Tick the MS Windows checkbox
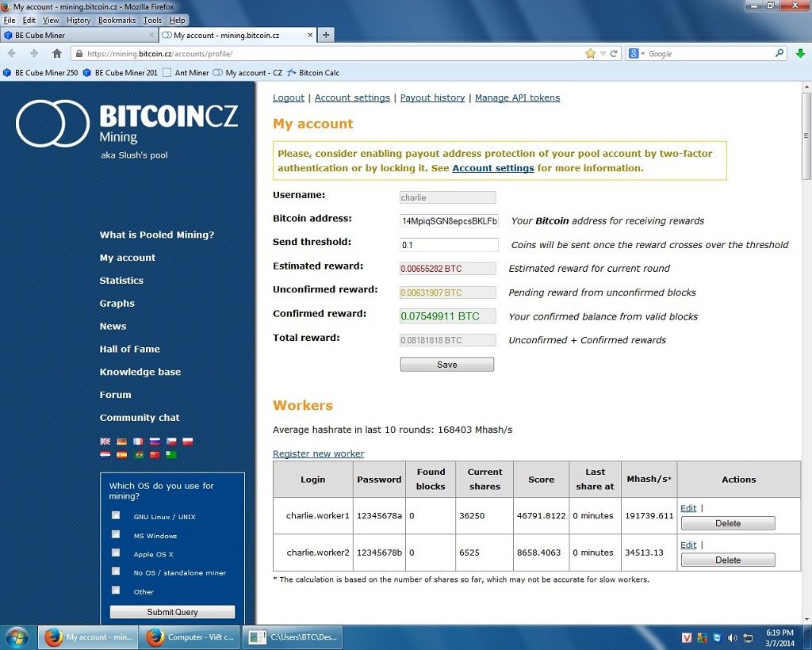Viewport: 812px width, 650px height. coord(116,534)
